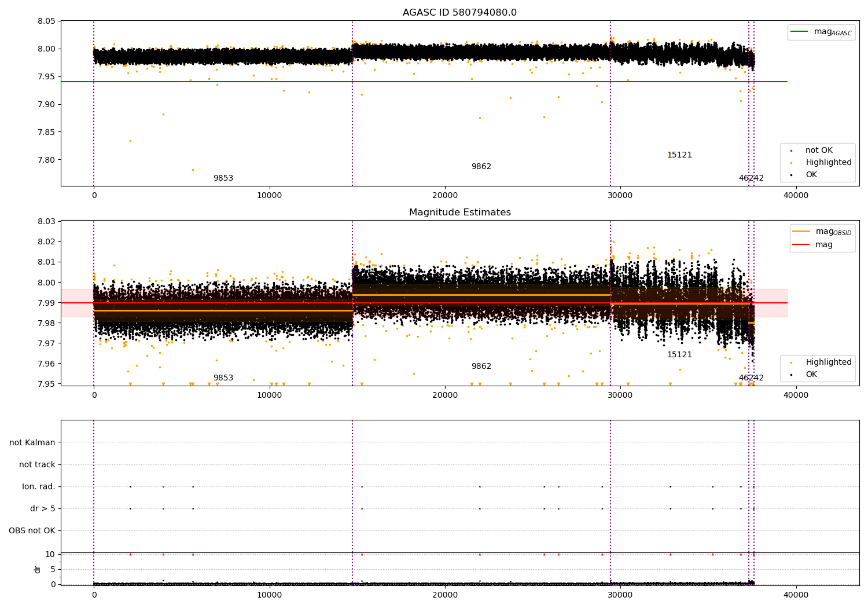Viewport: 868px width, 608px height.
Task: Click the 8.05 y-axis tick in top panel
Action: point(46,21)
